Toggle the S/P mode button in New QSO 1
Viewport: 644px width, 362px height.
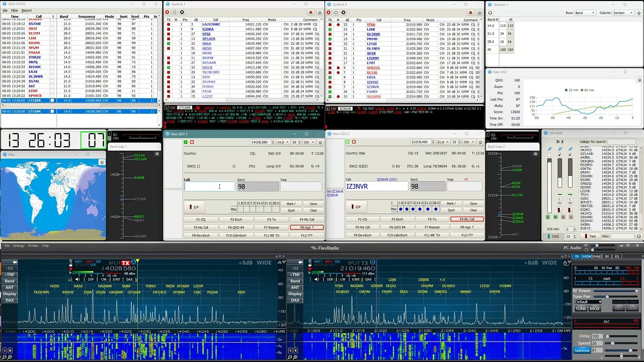coord(194,207)
